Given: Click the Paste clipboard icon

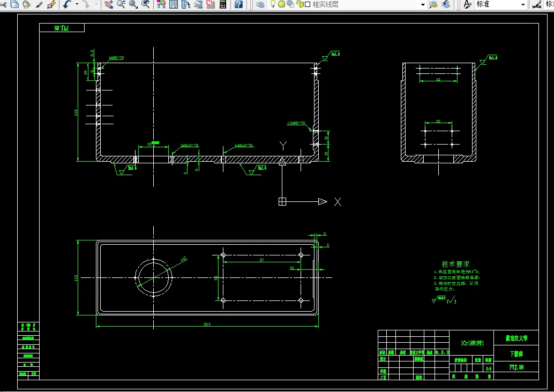Looking at the screenshot, I should click(x=26, y=4).
